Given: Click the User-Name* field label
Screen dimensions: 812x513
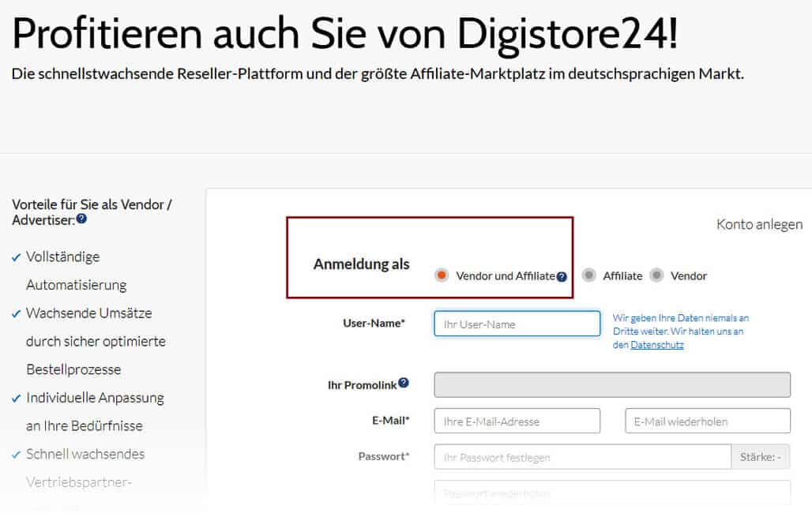Looking at the screenshot, I should pyautogui.click(x=374, y=323).
